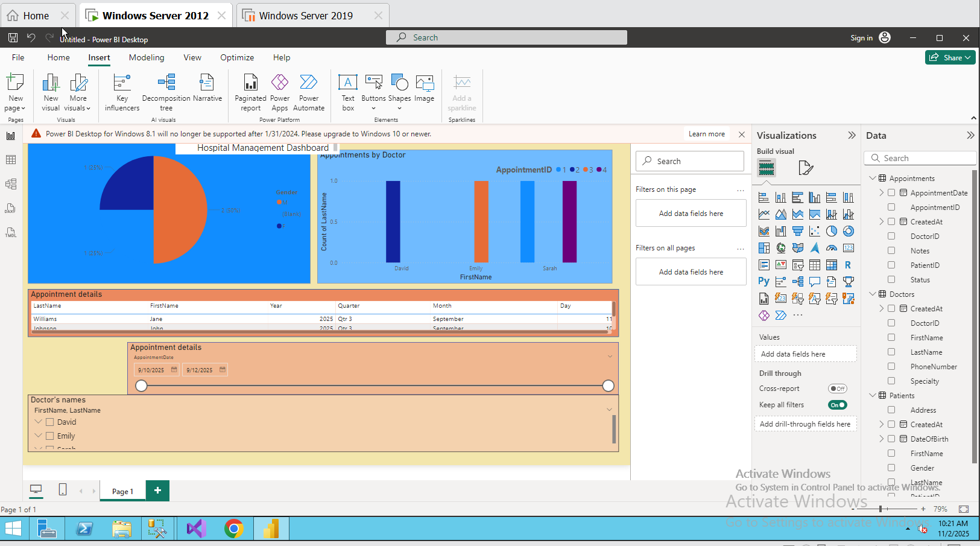Collapse the Visualizations pane
The image size is (980, 546).
(x=852, y=136)
